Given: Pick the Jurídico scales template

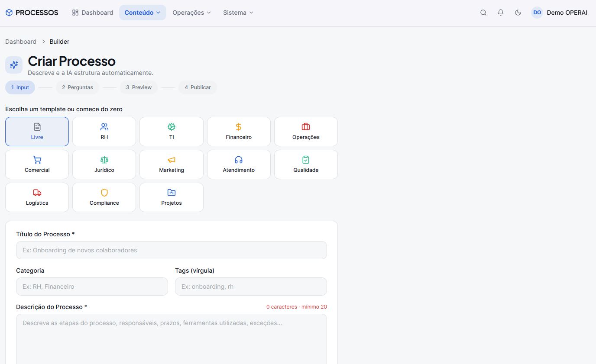Looking at the screenshot, I should pyautogui.click(x=104, y=164).
